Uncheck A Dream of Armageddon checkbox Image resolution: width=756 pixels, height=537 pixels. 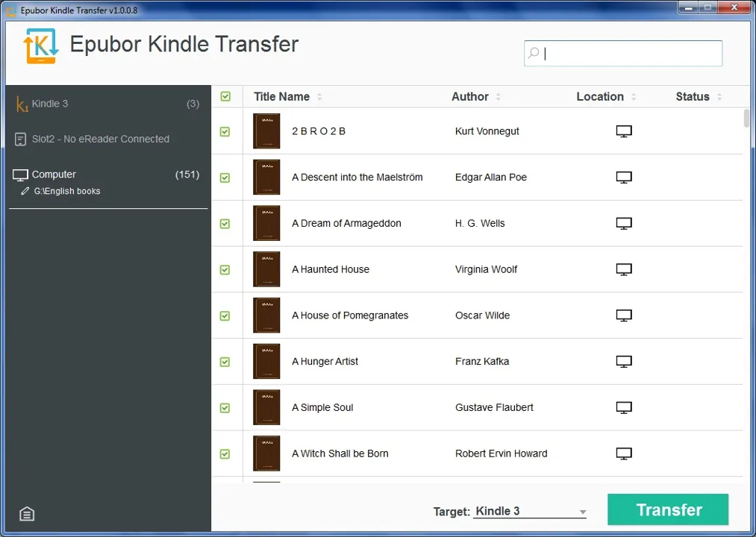click(x=225, y=224)
